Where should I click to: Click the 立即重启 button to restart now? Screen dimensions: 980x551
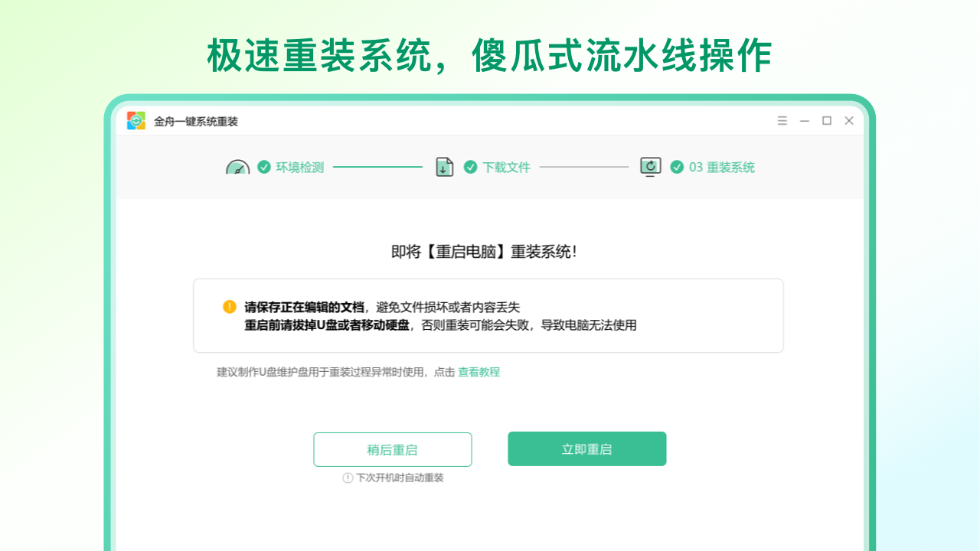586,448
